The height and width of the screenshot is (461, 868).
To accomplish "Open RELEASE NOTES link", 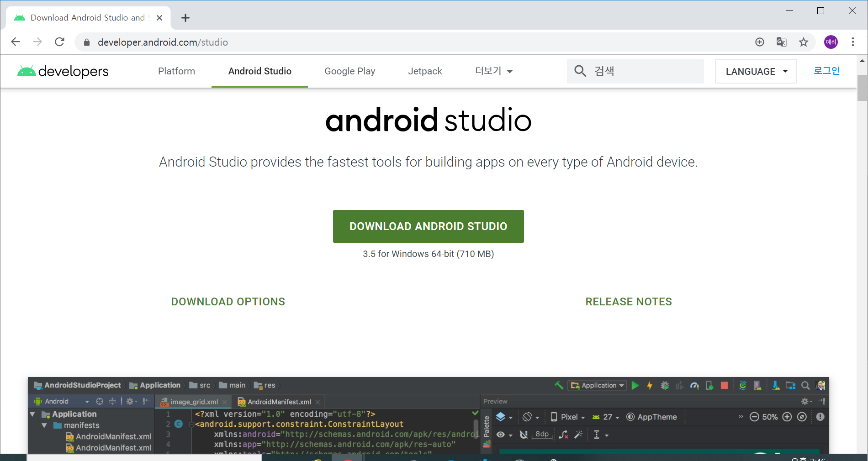I will point(629,302).
